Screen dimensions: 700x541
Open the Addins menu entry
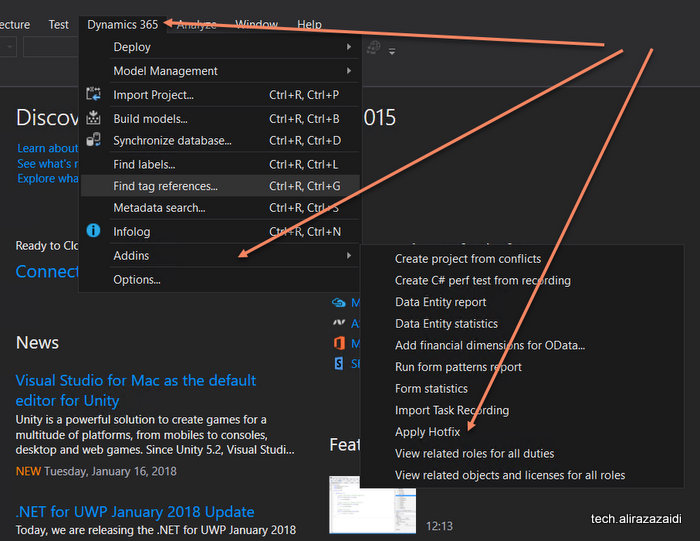[x=220, y=255]
